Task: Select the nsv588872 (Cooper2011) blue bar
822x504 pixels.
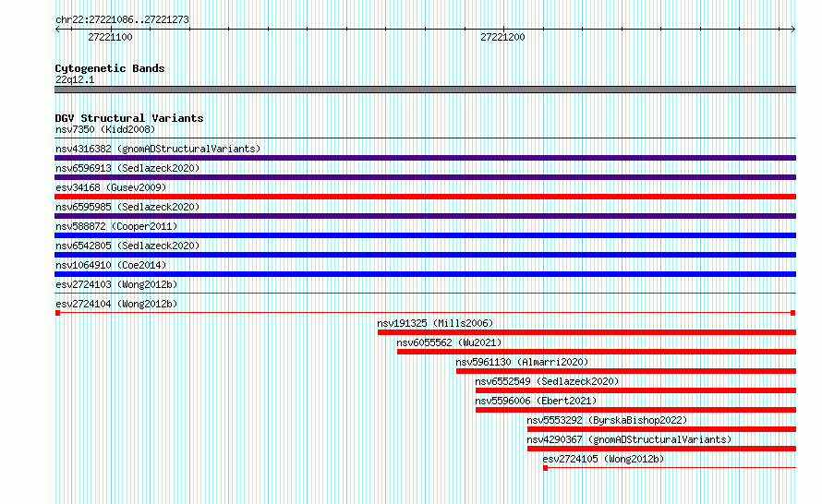Action: point(425,235)
